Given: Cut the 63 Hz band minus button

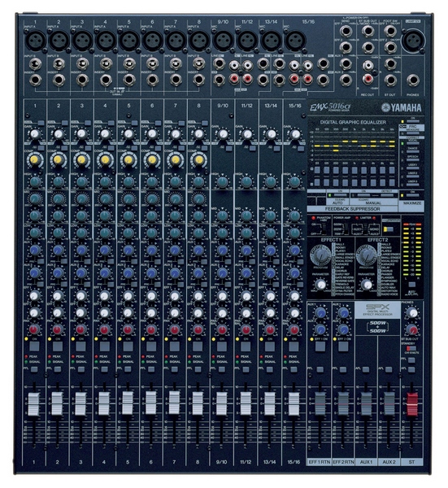Looking at the screenshot, I should 317,182.
